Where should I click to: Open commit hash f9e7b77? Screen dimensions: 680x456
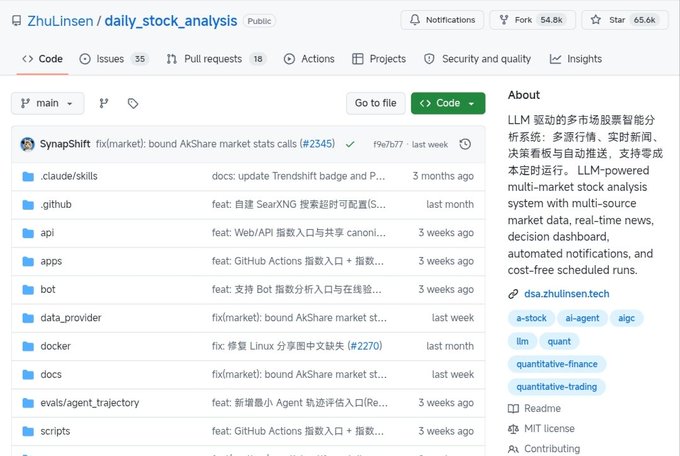(x=388, y=144)
